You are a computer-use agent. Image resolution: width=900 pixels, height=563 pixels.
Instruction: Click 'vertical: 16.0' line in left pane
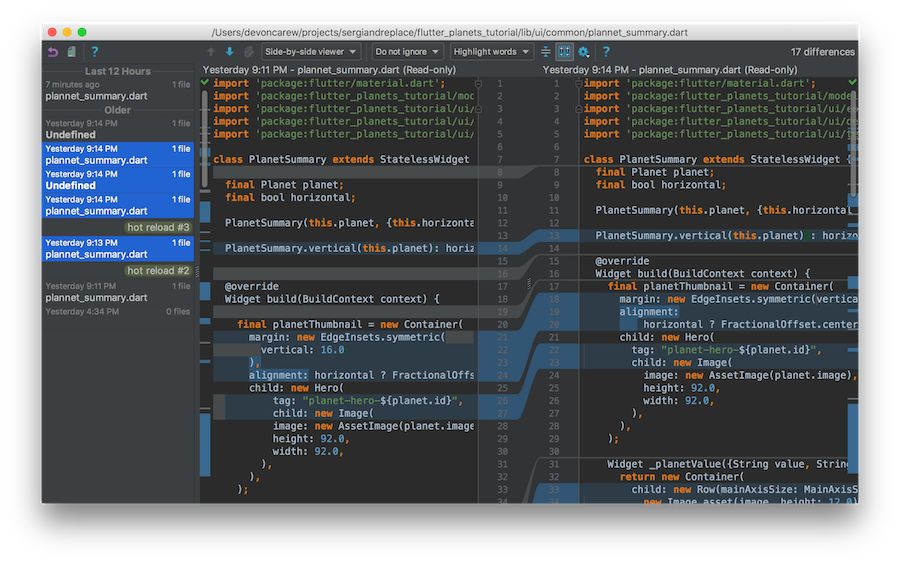(302, 350)
